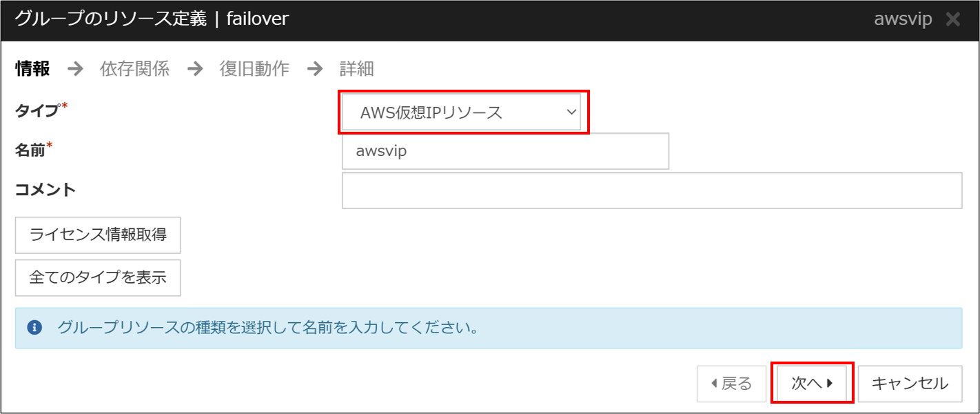Click the arrow icon right of 情報
Image resolution: width=980 pixels, height=414 pixels.
point(75,69)
